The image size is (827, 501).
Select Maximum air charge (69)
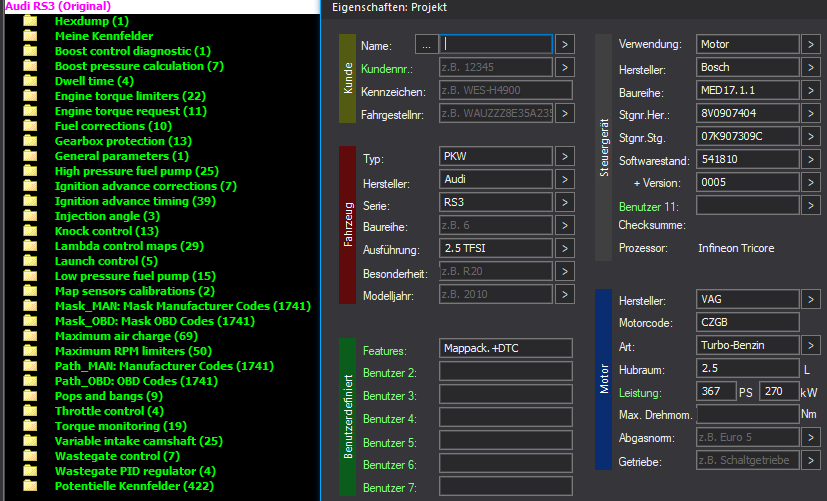127,336
